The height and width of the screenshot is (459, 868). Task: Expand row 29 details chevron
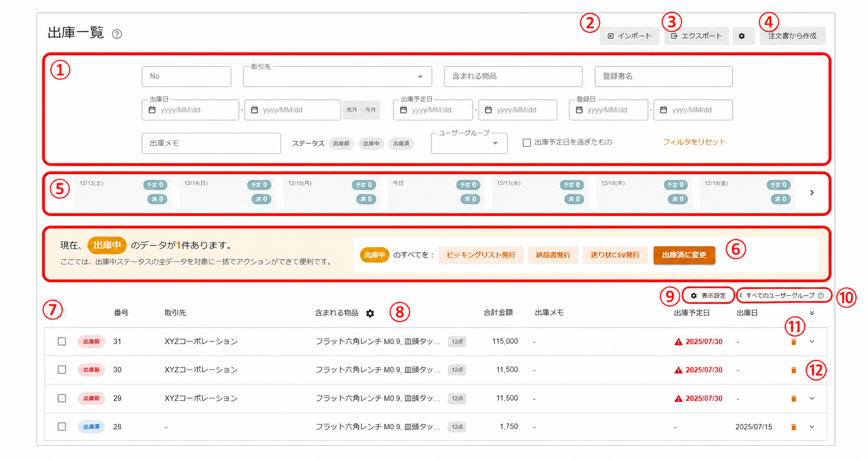click(x=812, y=399)
